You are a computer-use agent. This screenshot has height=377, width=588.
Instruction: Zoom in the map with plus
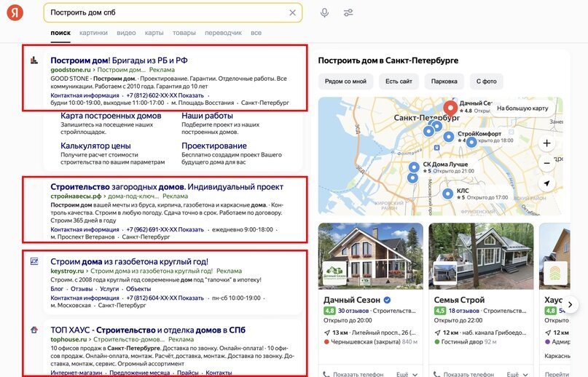click(546, 143)
